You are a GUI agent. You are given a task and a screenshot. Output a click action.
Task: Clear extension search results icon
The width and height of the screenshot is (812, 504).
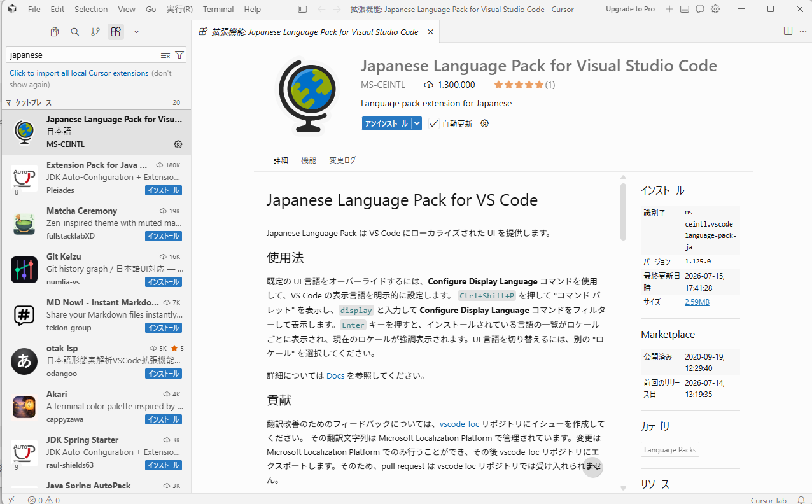165,55
